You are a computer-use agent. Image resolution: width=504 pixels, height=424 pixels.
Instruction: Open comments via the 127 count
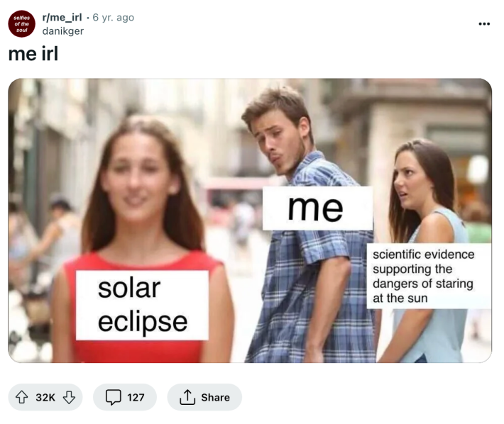click(136, 397)
